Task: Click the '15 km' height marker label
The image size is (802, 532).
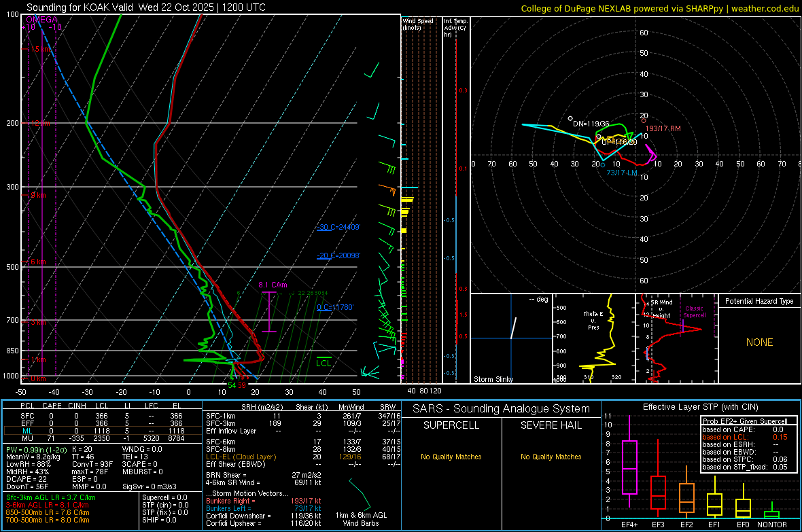Action: click(x=41, y=49)
